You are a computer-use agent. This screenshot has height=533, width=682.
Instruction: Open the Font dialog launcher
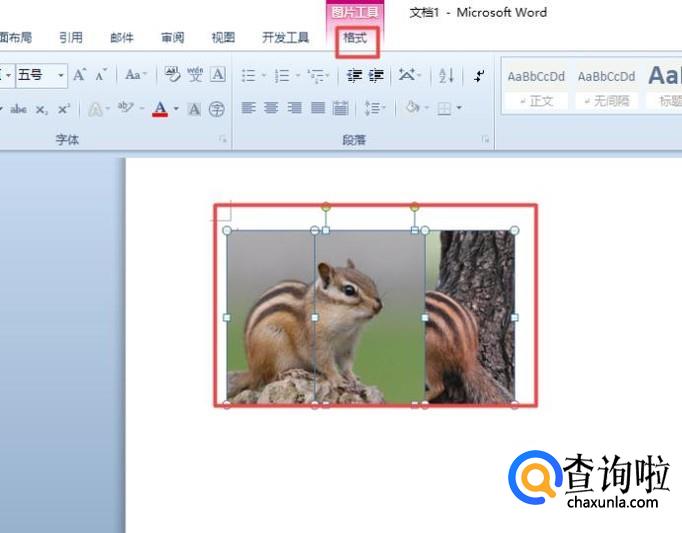pos(223,139)
